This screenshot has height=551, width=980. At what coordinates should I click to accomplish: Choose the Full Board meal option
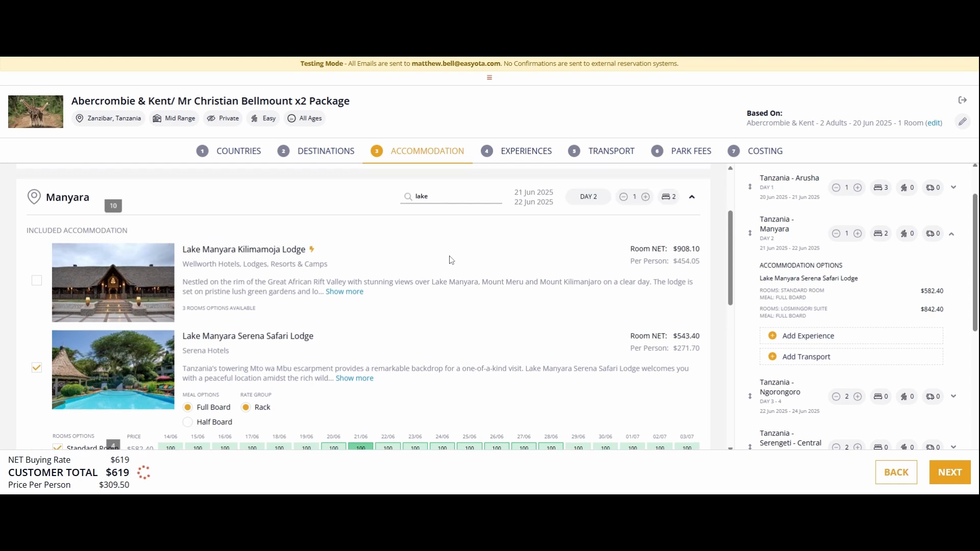188,408
